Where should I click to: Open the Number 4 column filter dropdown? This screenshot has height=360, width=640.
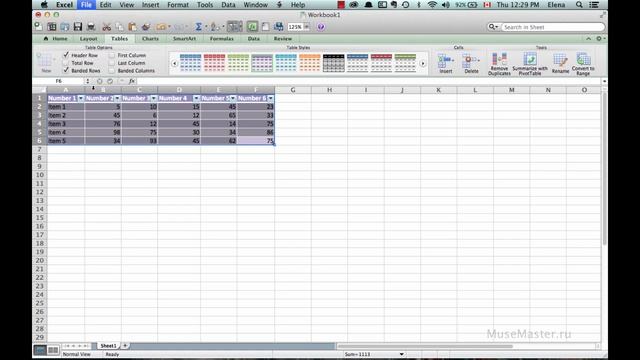tap(196, 98)
